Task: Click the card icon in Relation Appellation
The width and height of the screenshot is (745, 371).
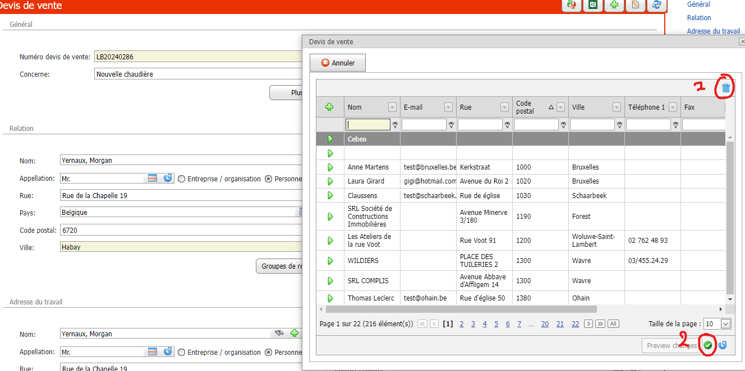Action: coord(153,179)
